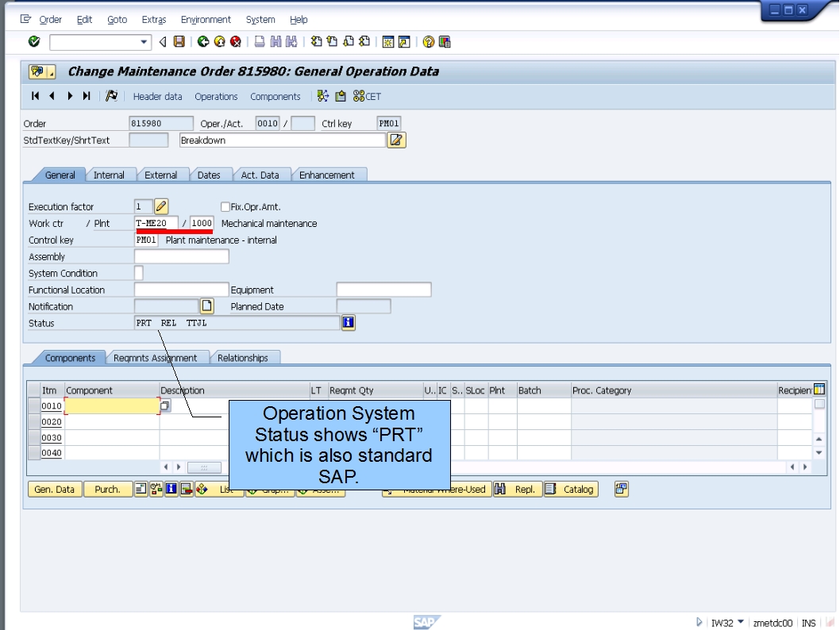The width and height of the screenshot is (840, 630).
Task: Click the Status information icon next to Status field
Action: point(348,322)
